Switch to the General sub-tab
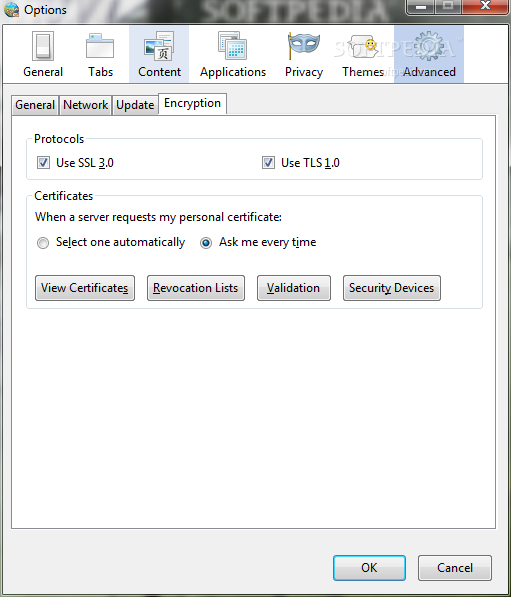Viewport: 511px width, 597px height. click(x=35, y=105)
